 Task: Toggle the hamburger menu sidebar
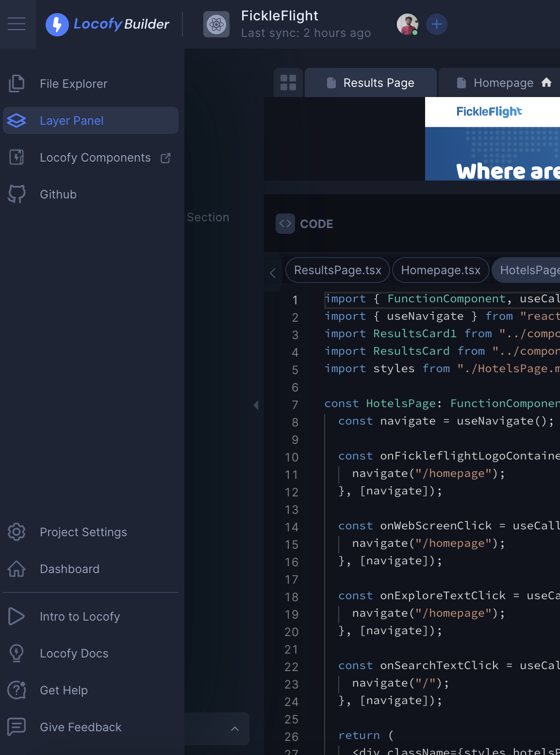pos(16,24)
